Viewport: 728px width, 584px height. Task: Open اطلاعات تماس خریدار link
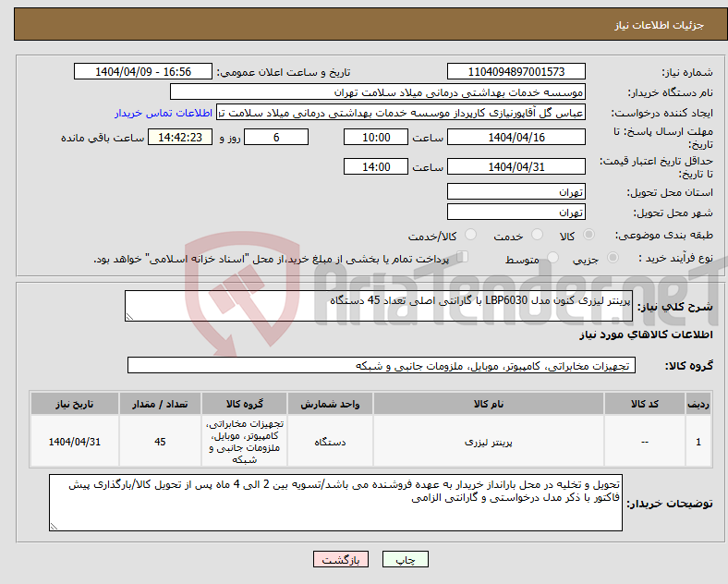pyautogui.click(x=164, y=113)
